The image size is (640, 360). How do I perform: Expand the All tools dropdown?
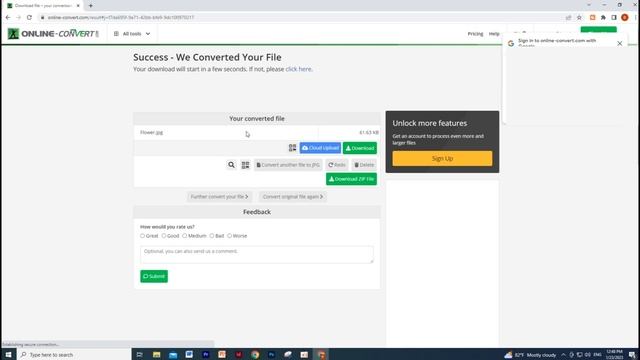[132, 34]
